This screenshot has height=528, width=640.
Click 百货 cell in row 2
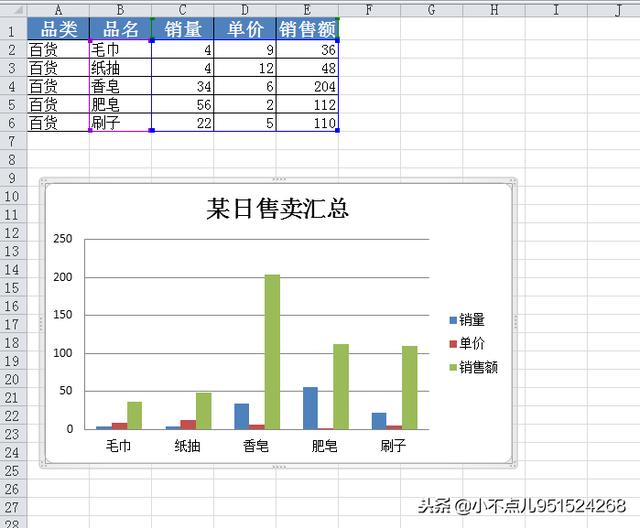click(x=58, y=49)
